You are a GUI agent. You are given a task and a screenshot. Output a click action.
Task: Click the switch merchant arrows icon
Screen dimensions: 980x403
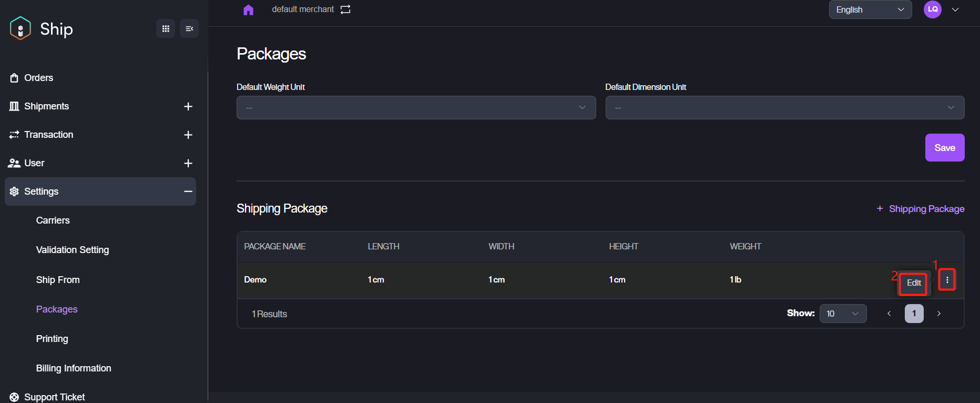pyautogui.click(x=345, y=9)
